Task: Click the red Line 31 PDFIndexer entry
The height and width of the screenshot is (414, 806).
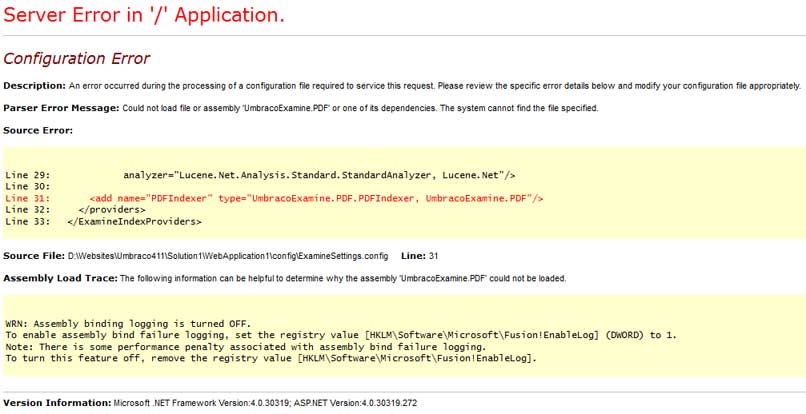Action: coord(274,199)
